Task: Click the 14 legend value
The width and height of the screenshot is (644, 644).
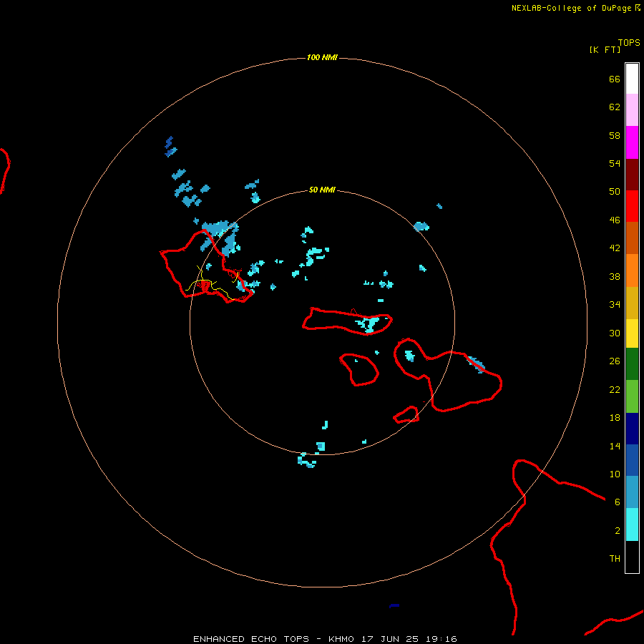Action: pyautogui.click(x=615, y=446)
